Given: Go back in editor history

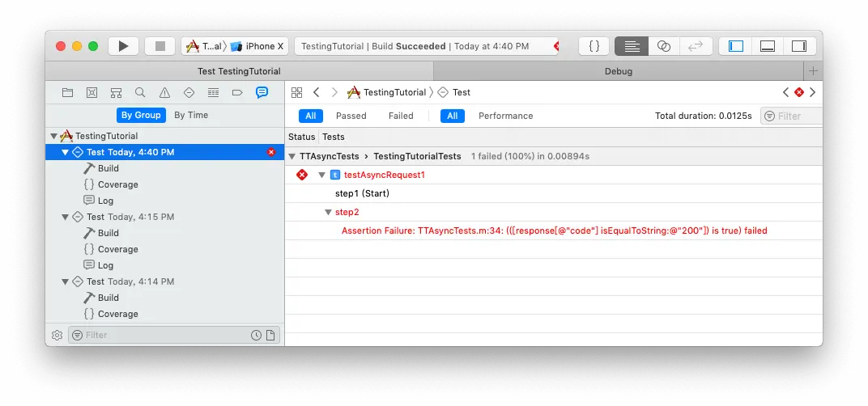Looking at the screenshot, I should point(316,92).
